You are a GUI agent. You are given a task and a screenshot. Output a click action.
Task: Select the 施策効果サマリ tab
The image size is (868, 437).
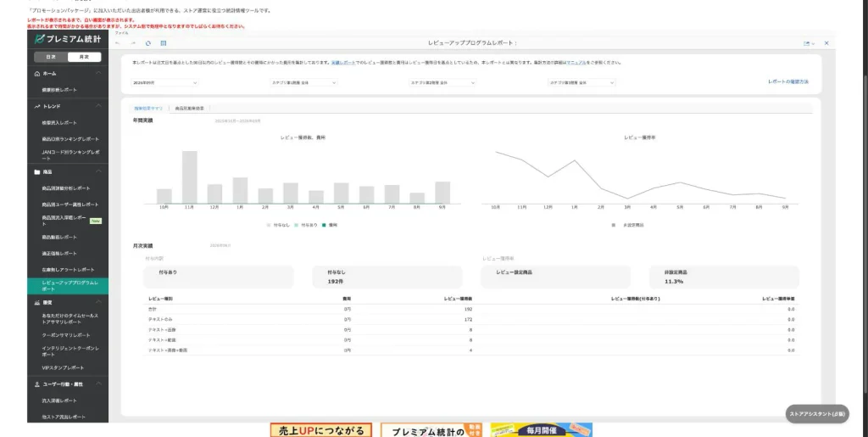point(148,109)
